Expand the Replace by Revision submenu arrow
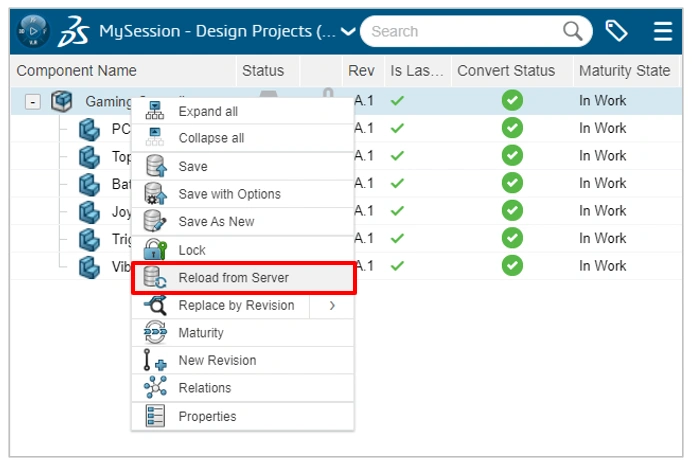The height and width of the screenshot is (468, 692). click(332, 305)
